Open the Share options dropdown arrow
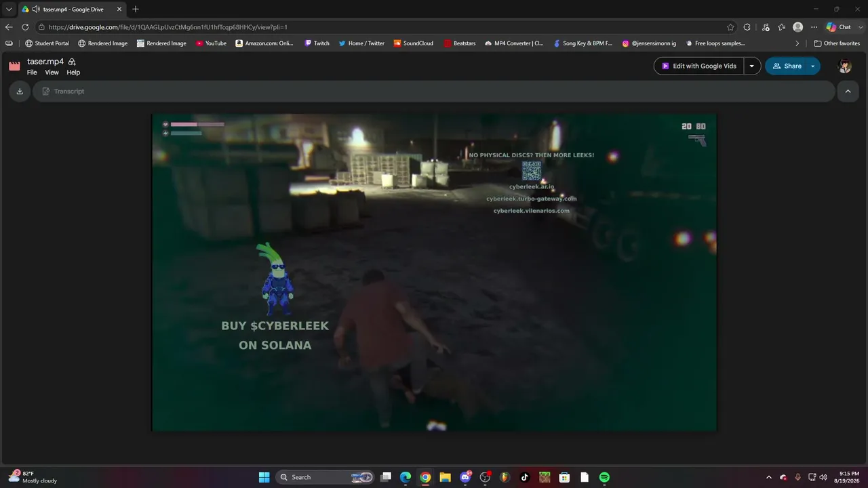This screenshot has height=488, width=868. point(812,66)
